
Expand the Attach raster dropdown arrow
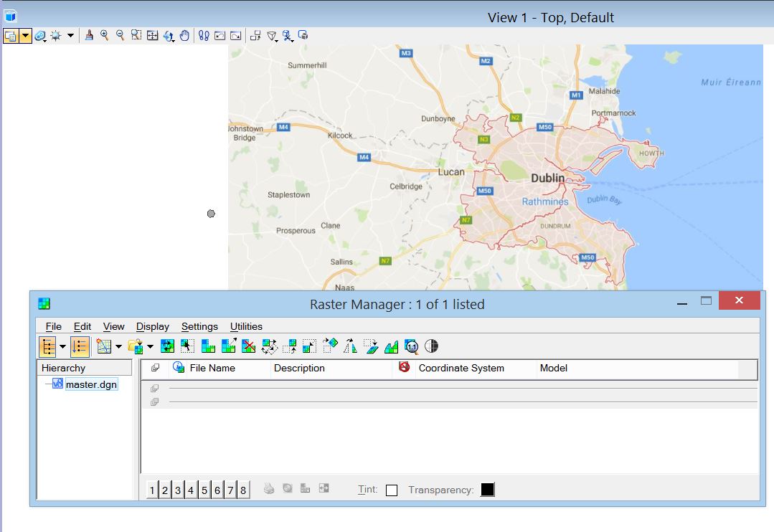point(150,346)
